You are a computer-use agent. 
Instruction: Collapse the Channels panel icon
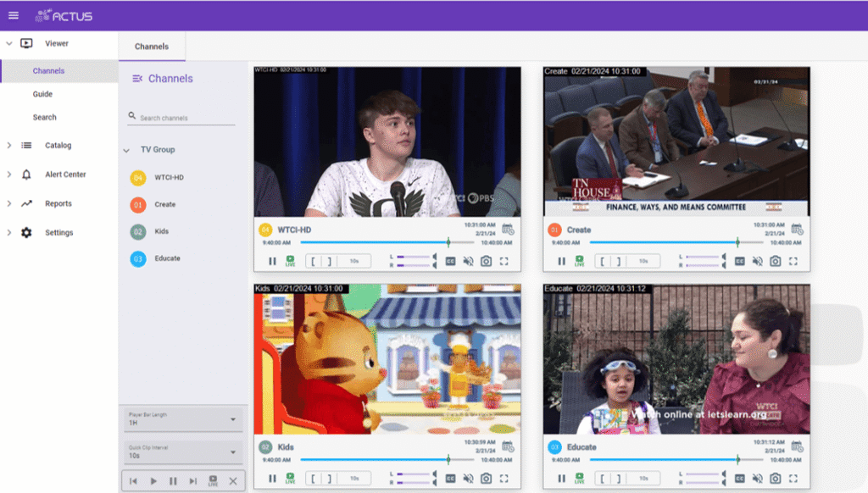tap(137, 79)
